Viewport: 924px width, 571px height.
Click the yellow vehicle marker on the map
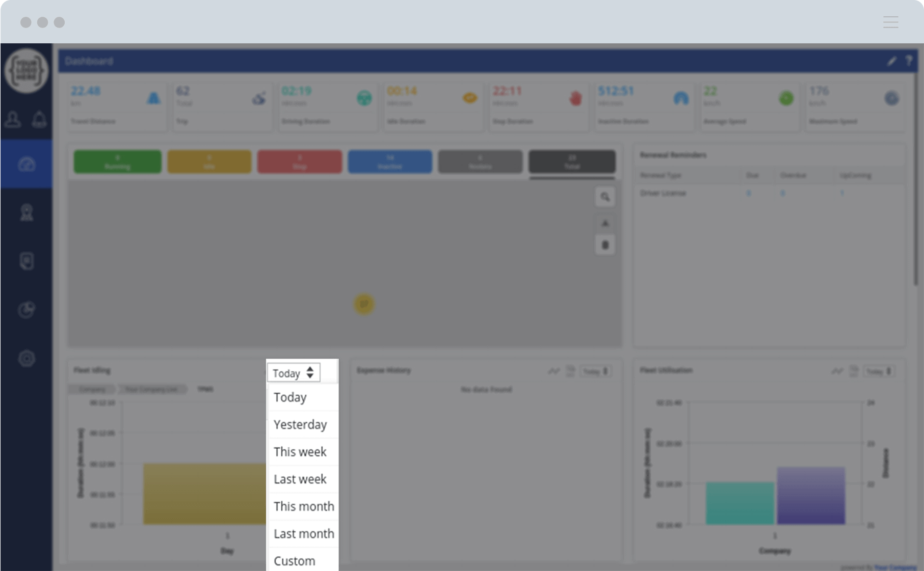click(x=364, y=304)
